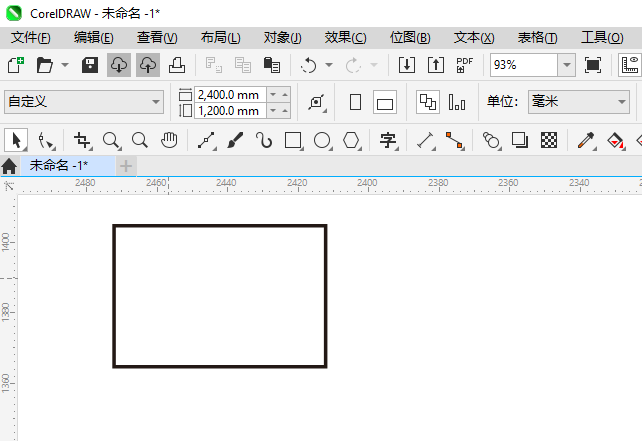The height and width of the screenshot is (441, 642).
Task: Open the 文本(X) menu
Action: (x=474, y=38)
